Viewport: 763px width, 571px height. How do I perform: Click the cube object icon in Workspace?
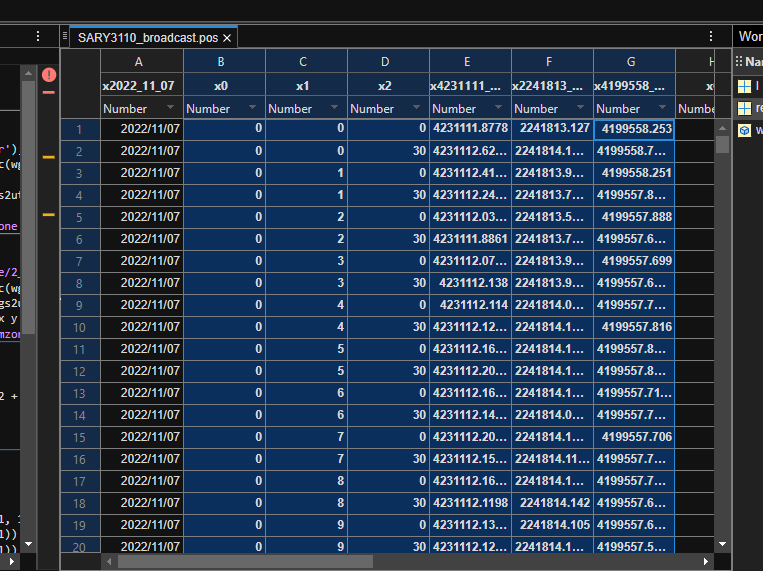pos(745,130)
